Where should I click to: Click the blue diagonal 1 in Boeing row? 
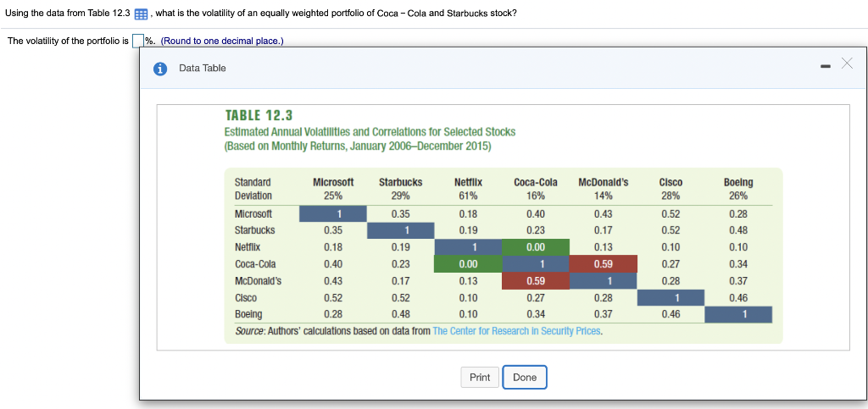pos(738,315)
